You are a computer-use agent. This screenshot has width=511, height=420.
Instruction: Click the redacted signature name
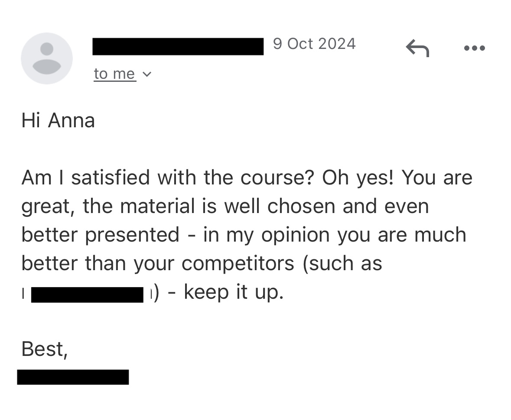pos(73,377)
